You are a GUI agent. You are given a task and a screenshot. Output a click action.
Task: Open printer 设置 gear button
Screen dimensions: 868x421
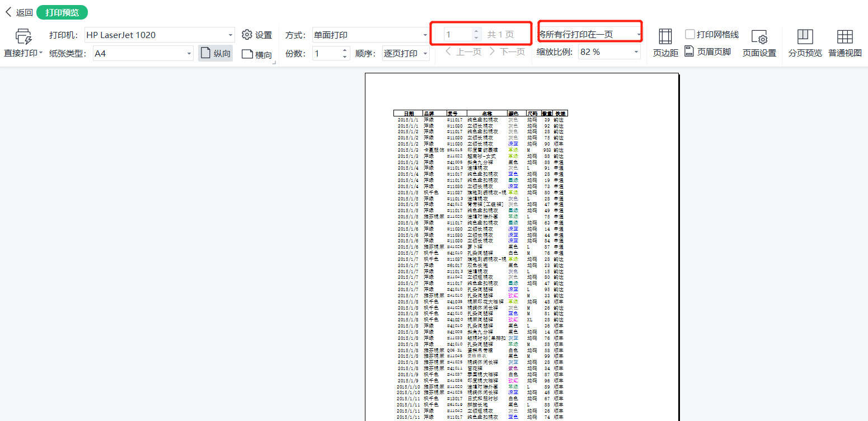[257, 35]
